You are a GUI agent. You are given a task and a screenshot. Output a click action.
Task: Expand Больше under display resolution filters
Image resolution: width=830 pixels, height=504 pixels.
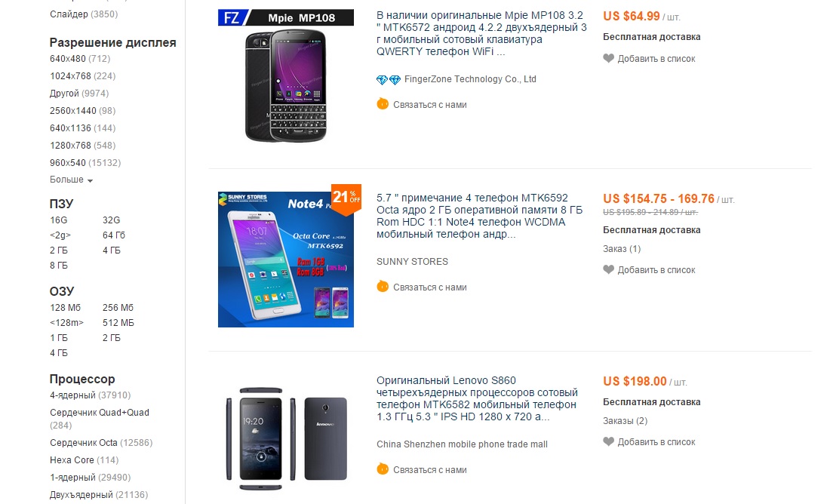coord(71,180)
